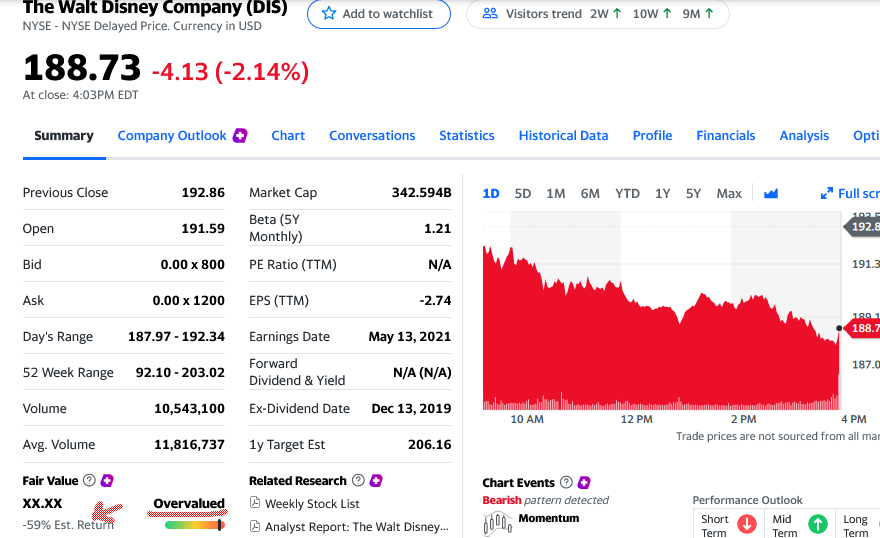The width and height of the screenshot is (880, 538).
Task: Click the 11,816,737 Avg. Volume value
Action: (x=190, y=444)
